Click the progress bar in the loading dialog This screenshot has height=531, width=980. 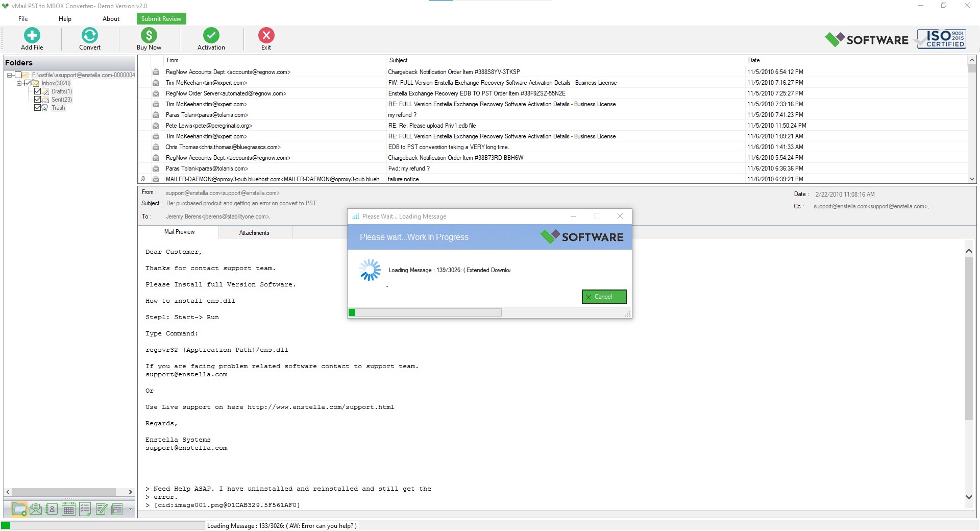click(425, 312)
